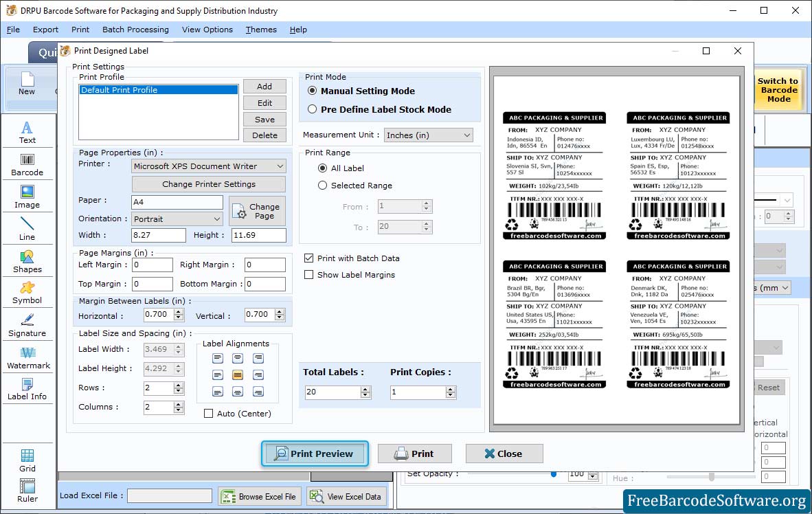This screenshot has width=812, height=514.
Task: Adjust the Set Opacity slider handle
Action: [x=554, y=474]
